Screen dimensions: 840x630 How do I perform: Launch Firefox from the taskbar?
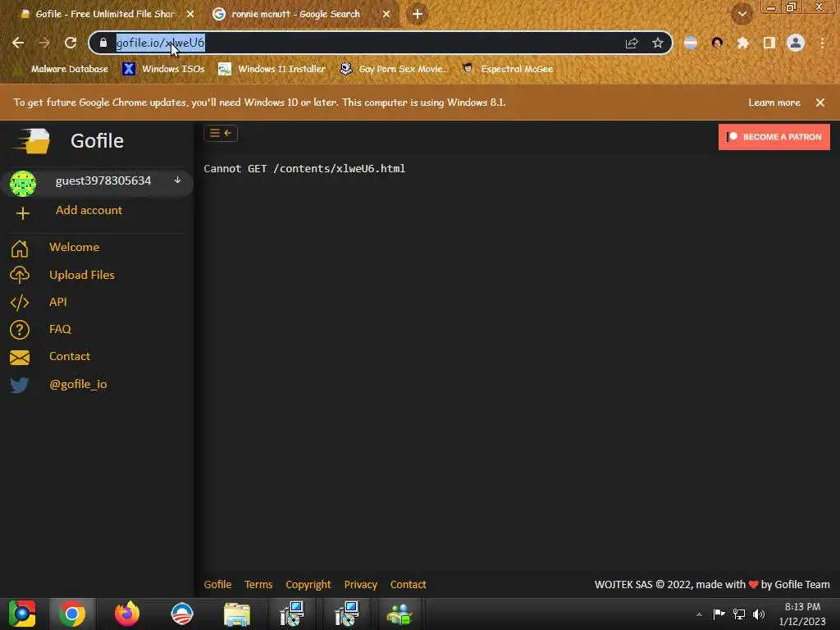(127, 614)
